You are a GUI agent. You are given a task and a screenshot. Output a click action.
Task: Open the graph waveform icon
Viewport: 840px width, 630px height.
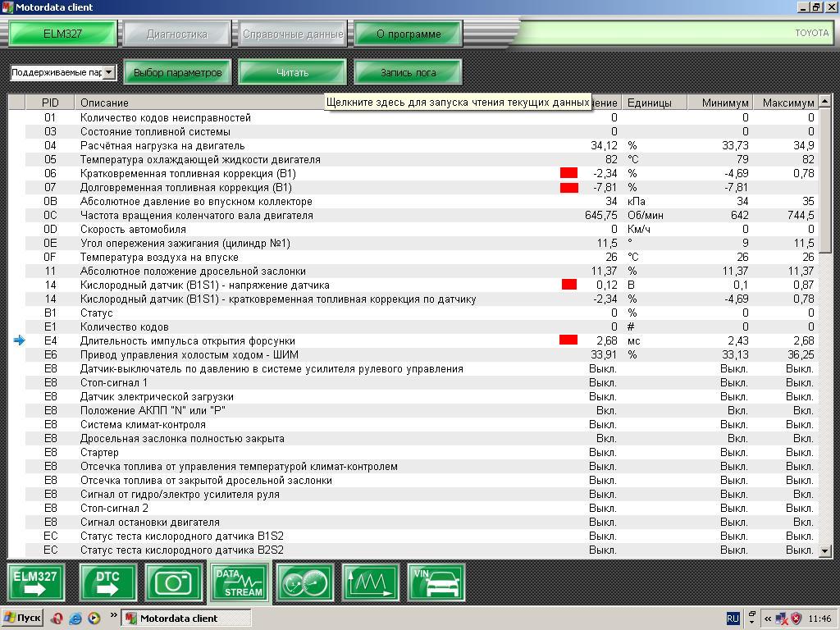371,583
